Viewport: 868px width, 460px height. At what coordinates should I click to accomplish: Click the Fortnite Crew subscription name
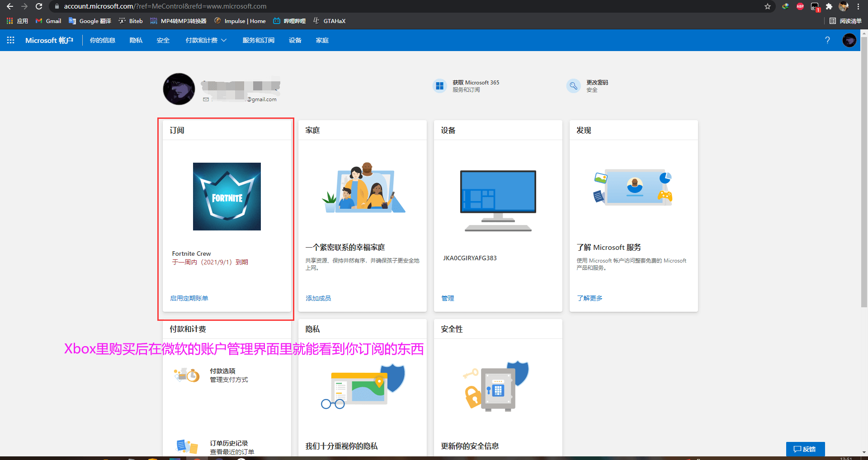[191, 253]
